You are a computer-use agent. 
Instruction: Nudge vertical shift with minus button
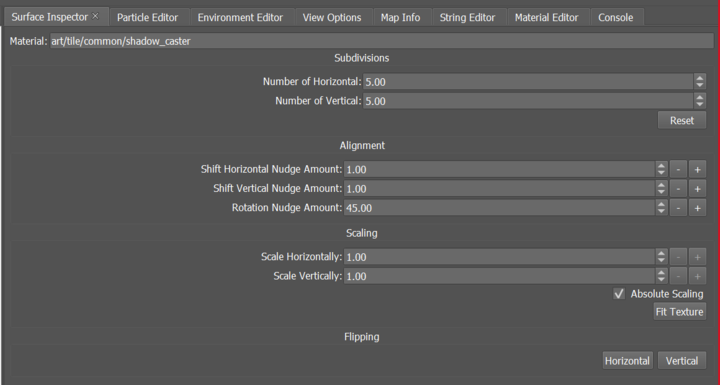[678, 188]
